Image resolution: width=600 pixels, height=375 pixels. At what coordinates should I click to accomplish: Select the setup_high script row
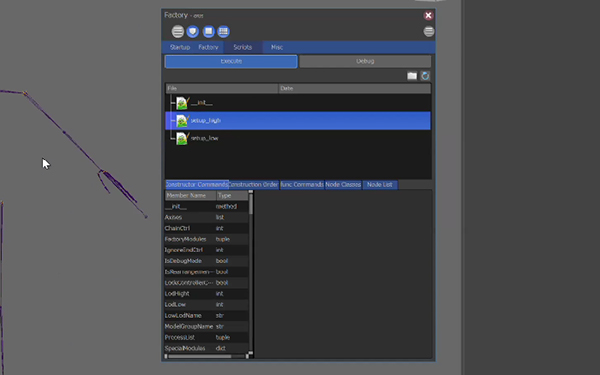(x=298, y=121)
